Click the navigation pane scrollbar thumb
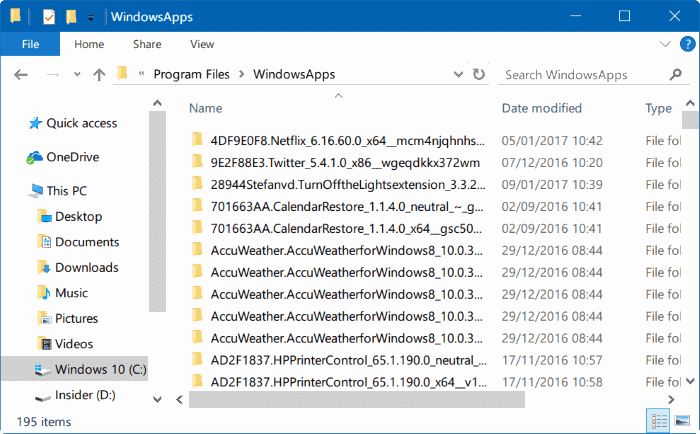 click(x=157, y=212)
